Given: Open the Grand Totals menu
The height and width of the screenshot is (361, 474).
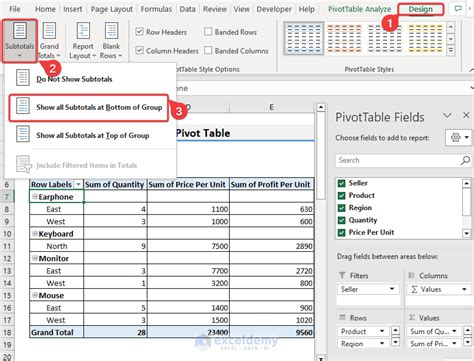Looking at the screenshot, I should click(x=49, y=41).
